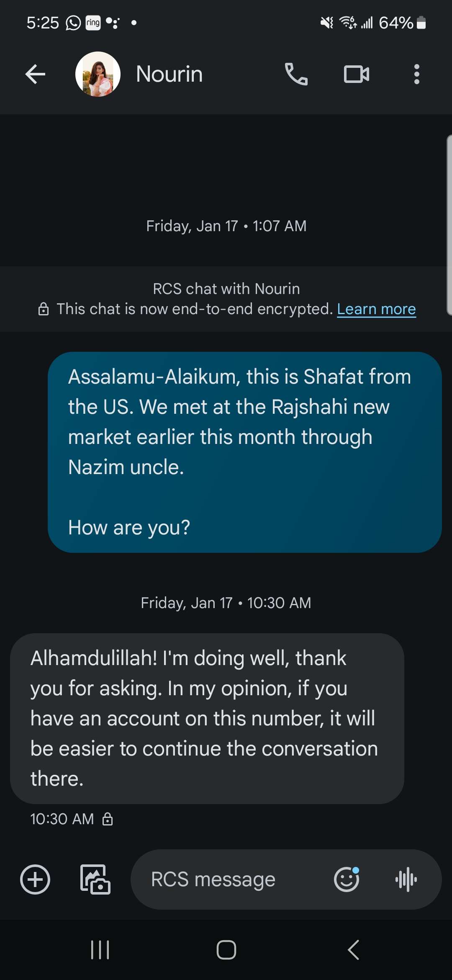This screenshot has height=980, width=452.
Task: Start a video call with Nourin
Action: coord(356,75)
